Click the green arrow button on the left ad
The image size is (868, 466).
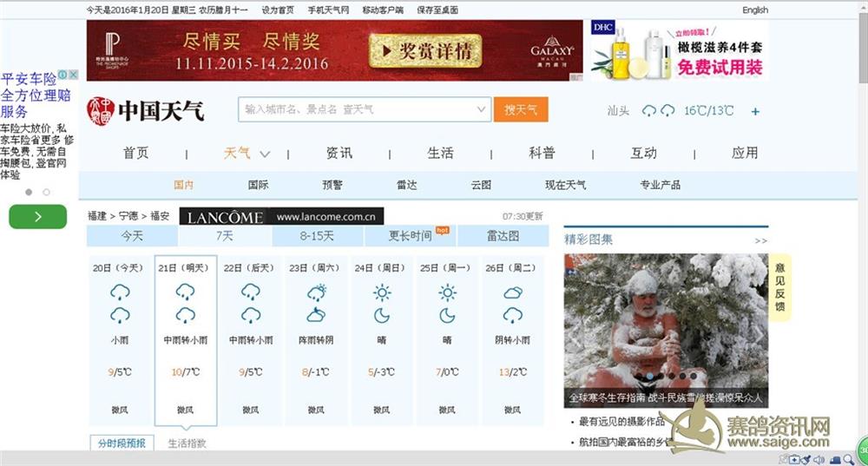[37, 217]
